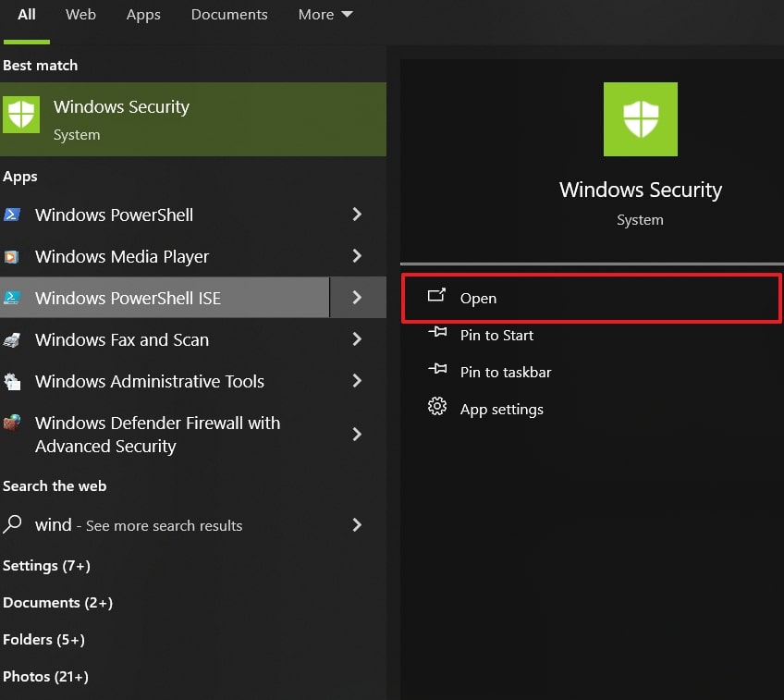Expand the Windows PowerShell result chevron
The width and height of the screenshot is (784, 700).
point(357,215)
